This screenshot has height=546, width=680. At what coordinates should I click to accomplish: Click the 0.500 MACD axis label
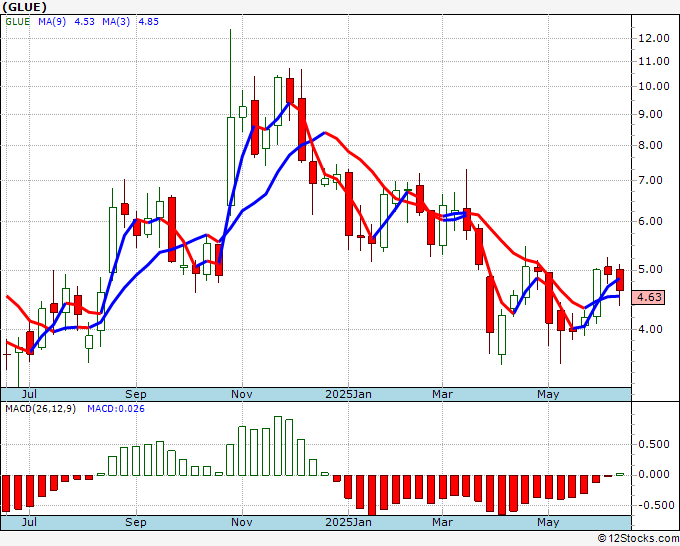click(654, 444)
